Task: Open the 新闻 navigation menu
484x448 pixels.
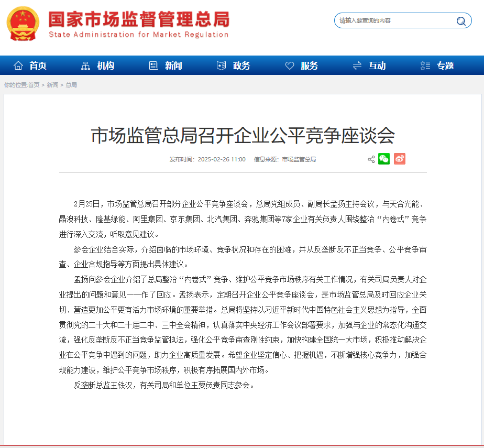Action: 173,65
